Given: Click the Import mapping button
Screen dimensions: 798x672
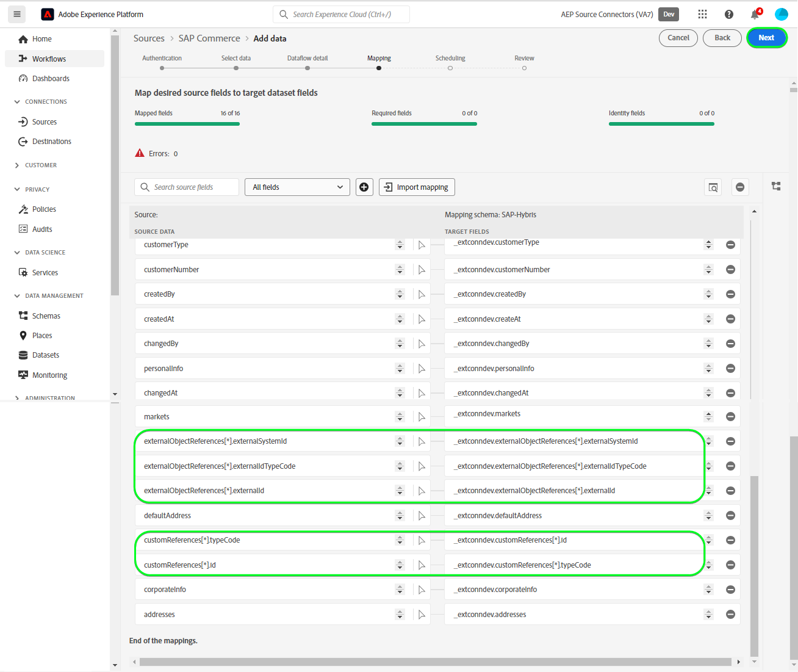Looking at the screenshot, I should 417,187.
